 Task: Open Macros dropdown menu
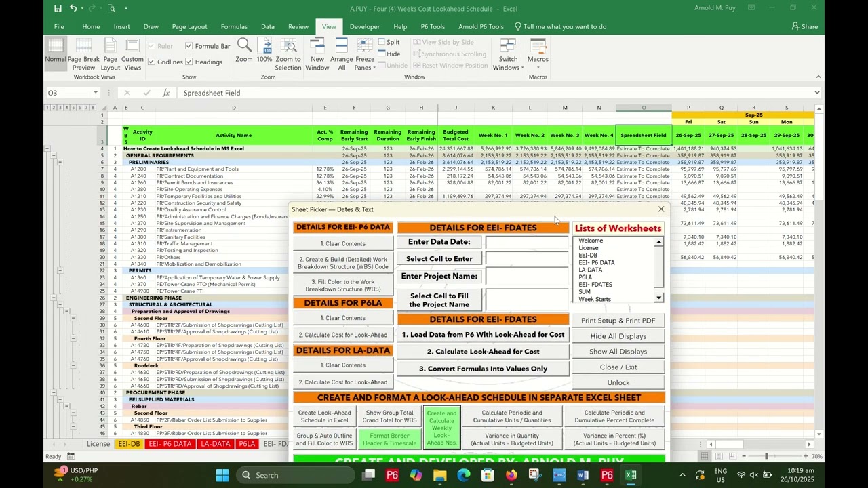point(538,55)
